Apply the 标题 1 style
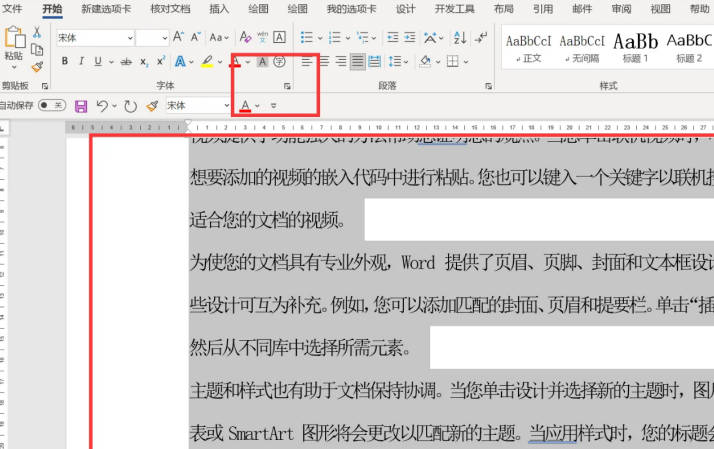This screenshot has width=714, height=449. pos(636,47)
